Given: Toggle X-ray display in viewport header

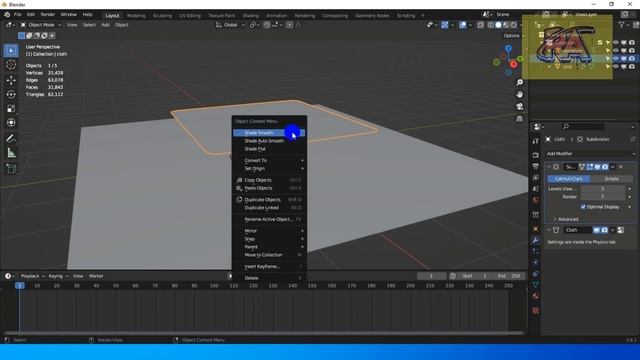Looking at the screenshot, I should [481, 25].
